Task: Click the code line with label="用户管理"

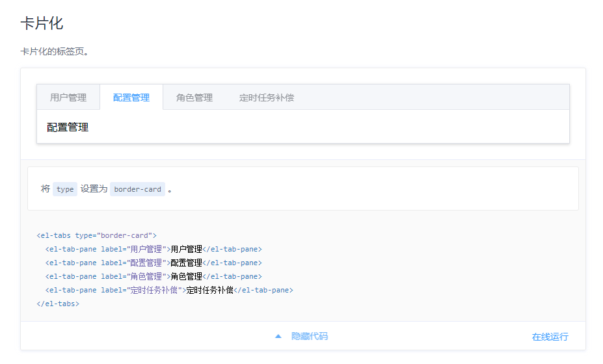Action: click(x=154, y=249)
